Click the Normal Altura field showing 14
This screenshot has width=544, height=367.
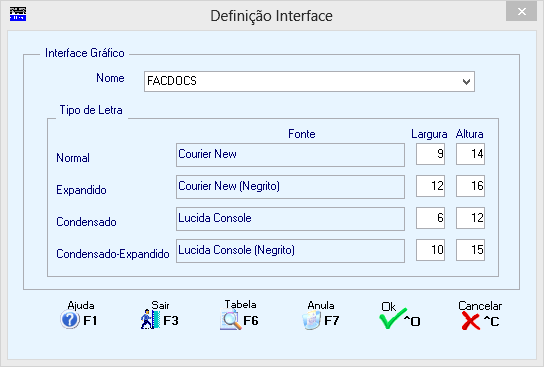click(470, 154)
